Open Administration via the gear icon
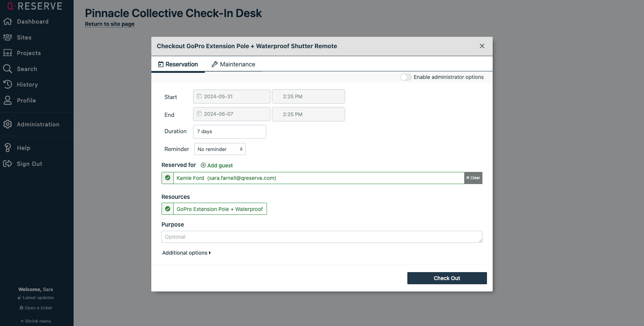The width and height of the screenshot is (644, 326). (x=8, y=124)
